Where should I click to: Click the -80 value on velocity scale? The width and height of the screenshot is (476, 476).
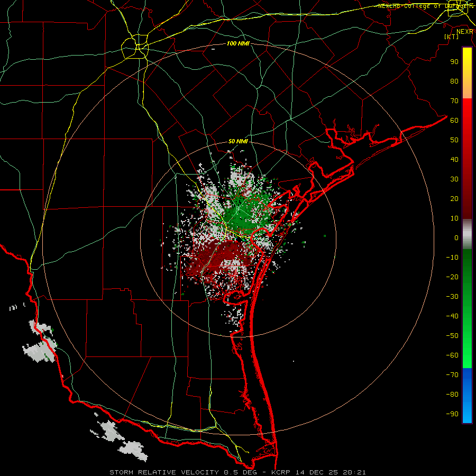pyautogui.click(x=452, y=395)
